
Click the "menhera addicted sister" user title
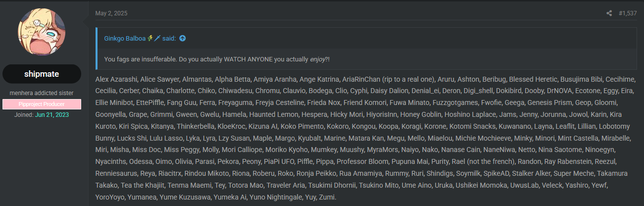tap(42, 93)
